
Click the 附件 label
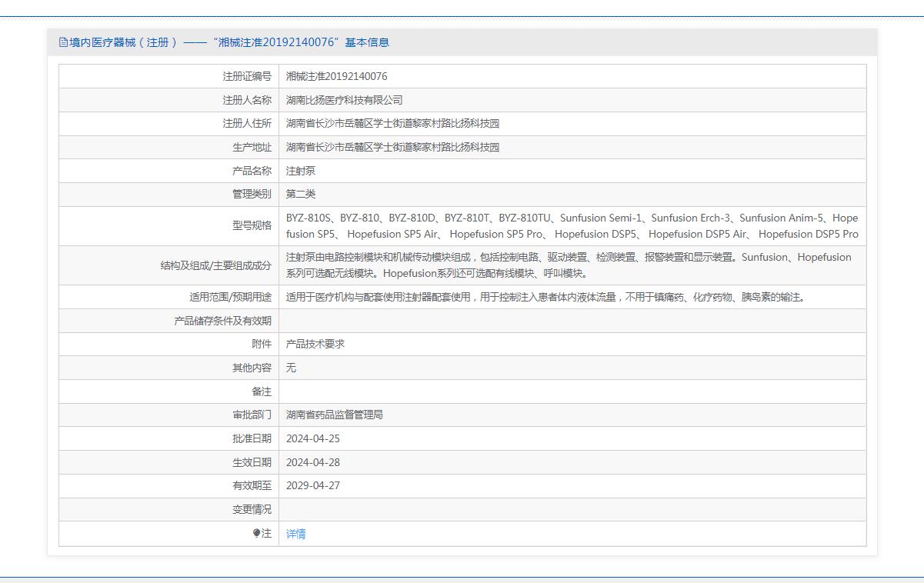click(262, 344)
